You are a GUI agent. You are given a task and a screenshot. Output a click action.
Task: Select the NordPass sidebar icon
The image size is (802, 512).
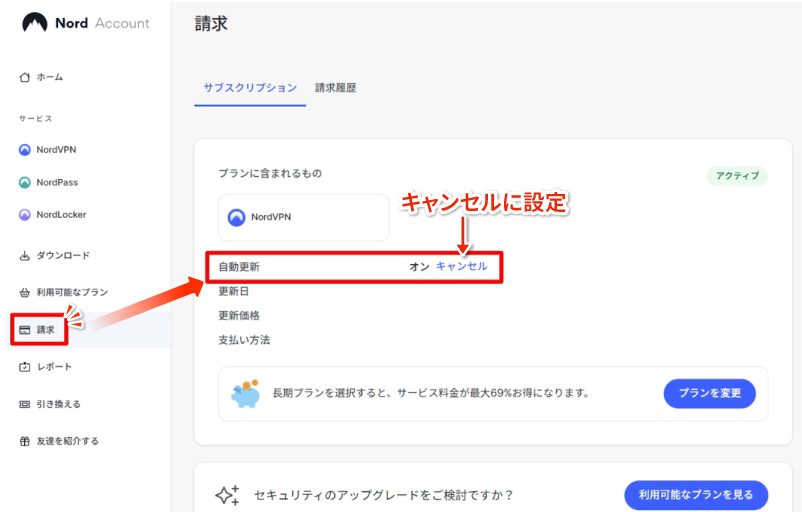point(25,182)
